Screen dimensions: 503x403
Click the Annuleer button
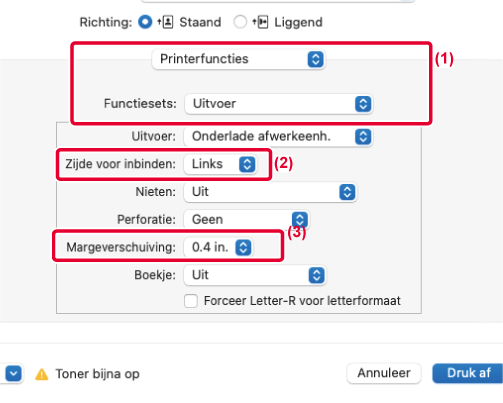click(384, 373)
